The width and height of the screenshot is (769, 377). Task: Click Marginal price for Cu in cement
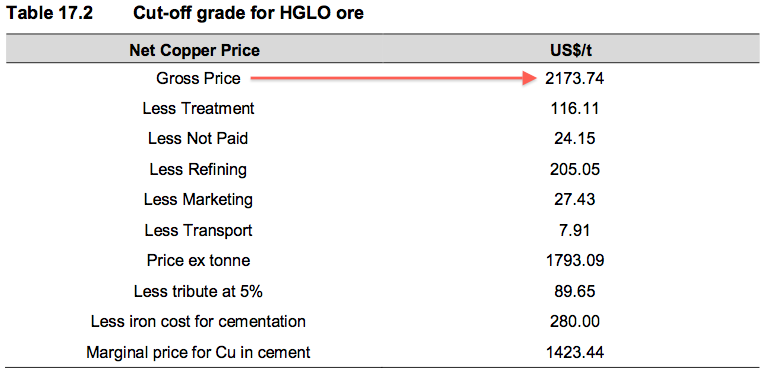[198, 352]
